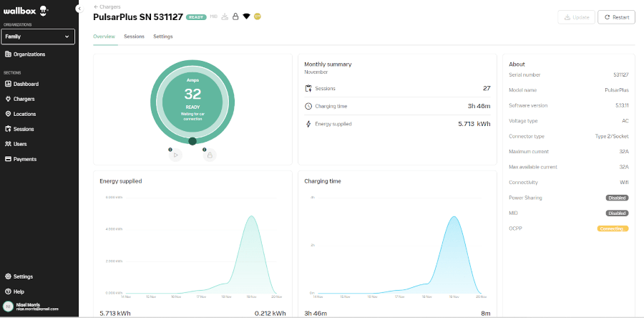644x318 pixels.
Task: Go to Dashboard section
Action: pyautogui.click(x=21, y=84)
